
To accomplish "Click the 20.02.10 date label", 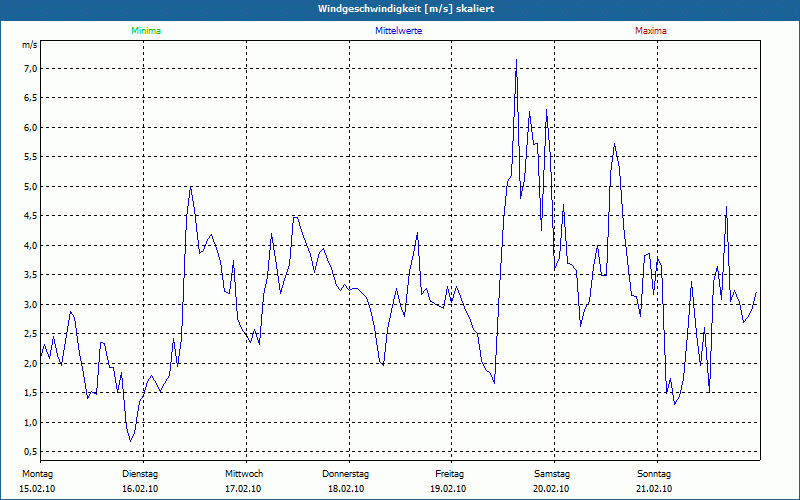I will pos(551,489).
